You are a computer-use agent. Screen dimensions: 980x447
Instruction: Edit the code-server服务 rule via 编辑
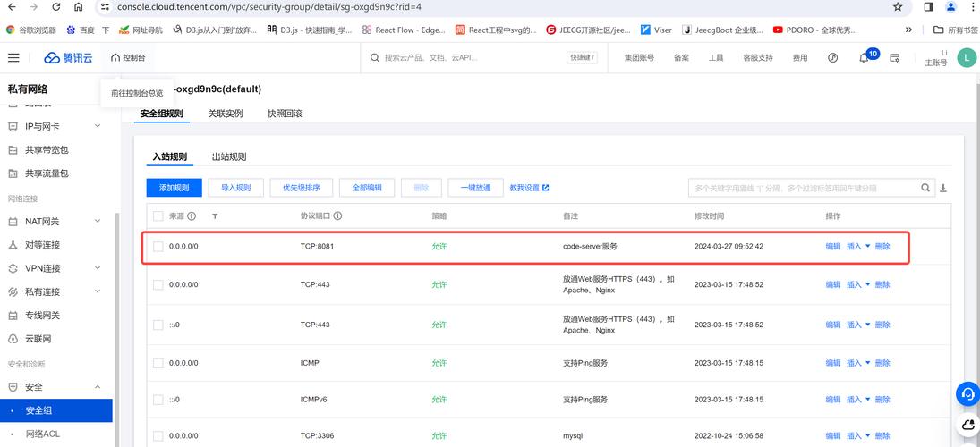tap(833, 247)
